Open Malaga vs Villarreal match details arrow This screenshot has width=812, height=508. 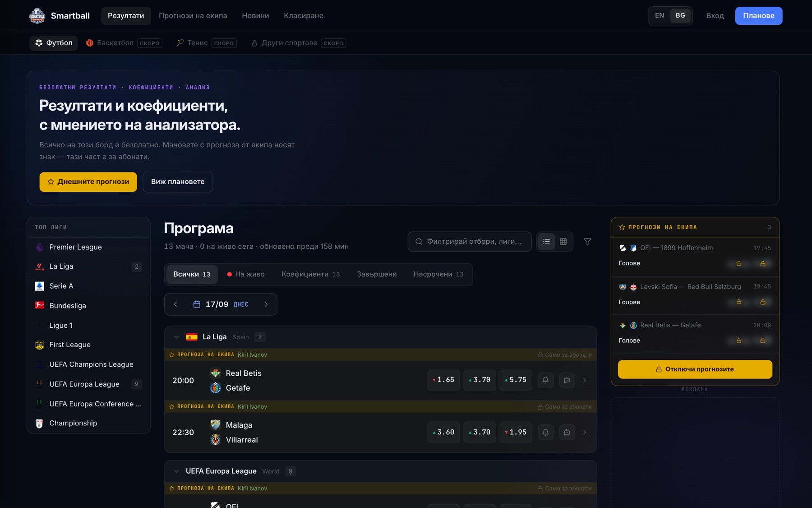(x=585, y=432)
